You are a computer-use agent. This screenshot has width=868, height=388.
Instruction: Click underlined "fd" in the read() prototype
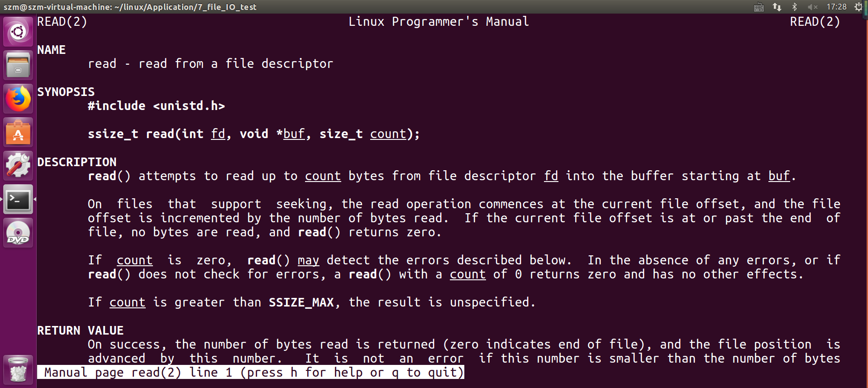218,134
